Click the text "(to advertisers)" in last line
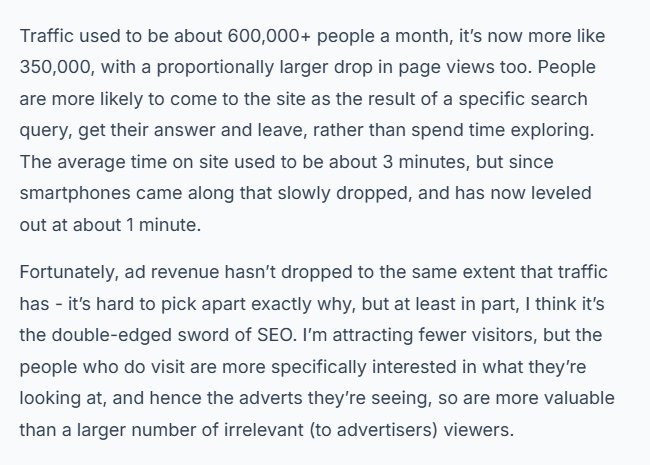 pos(374,431)
